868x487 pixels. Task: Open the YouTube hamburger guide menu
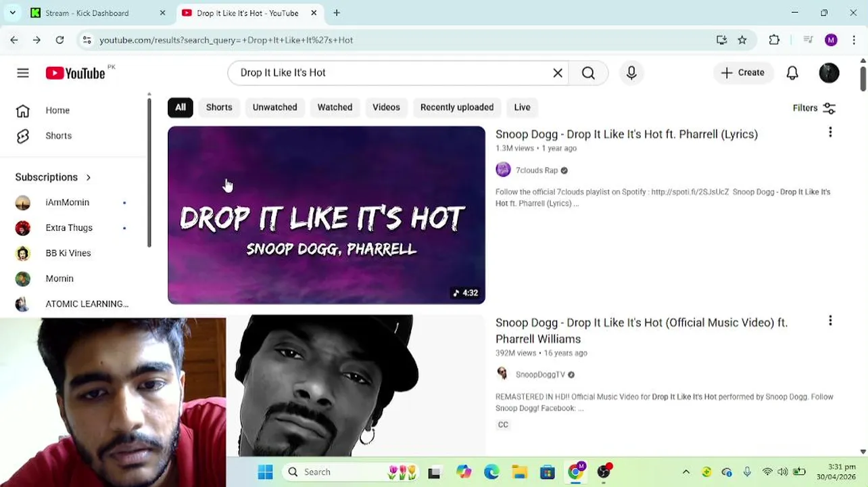[23, 73]
